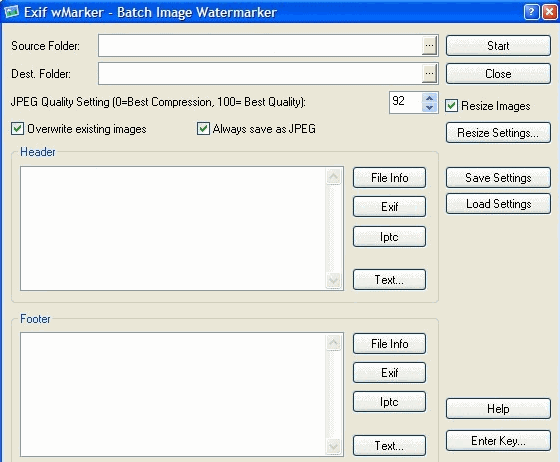Increase JPEG quality with up arrow
The width and height of the screenshot is (560, 462).
click(430, 97)
